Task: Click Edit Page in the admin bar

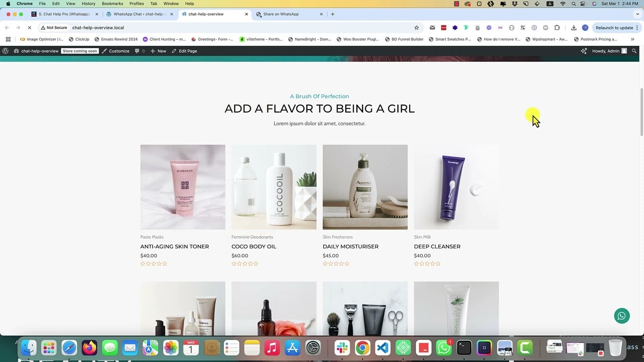Action: pos(184,51)
